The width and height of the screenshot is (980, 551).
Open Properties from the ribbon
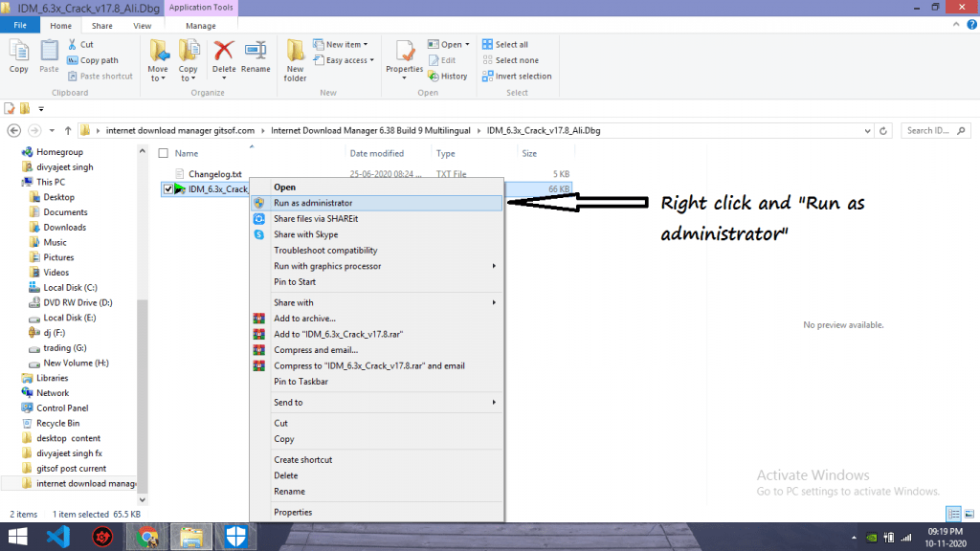404,59
